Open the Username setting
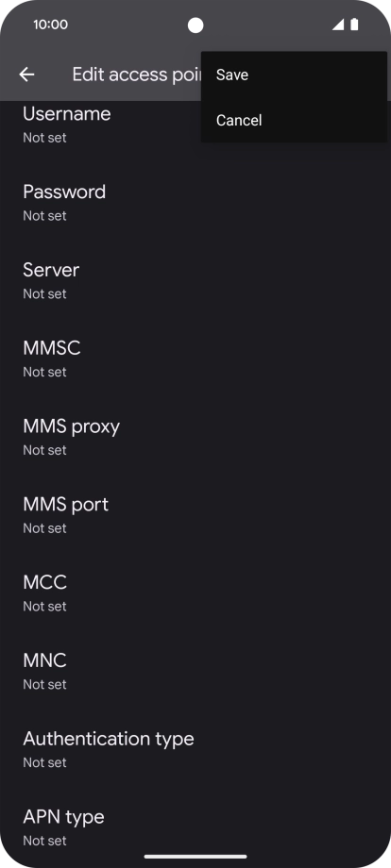 pyautogui.click(x=195, y=124)
